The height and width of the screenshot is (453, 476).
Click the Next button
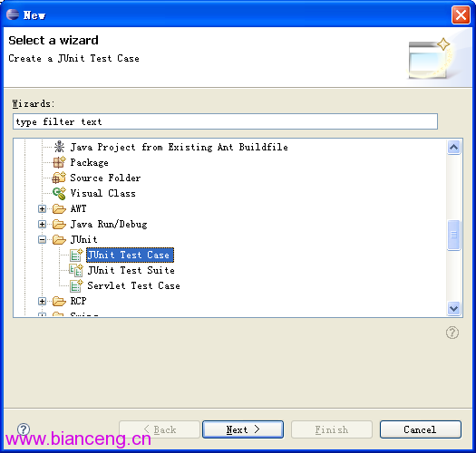pyautogui.click(x=243, y=429)
